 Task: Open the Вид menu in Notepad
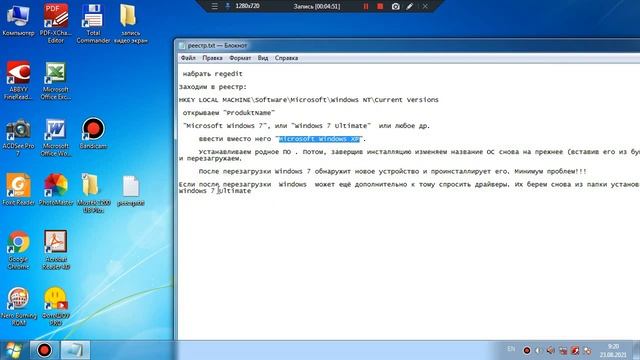pyautogui.click(x=263, y=58)
